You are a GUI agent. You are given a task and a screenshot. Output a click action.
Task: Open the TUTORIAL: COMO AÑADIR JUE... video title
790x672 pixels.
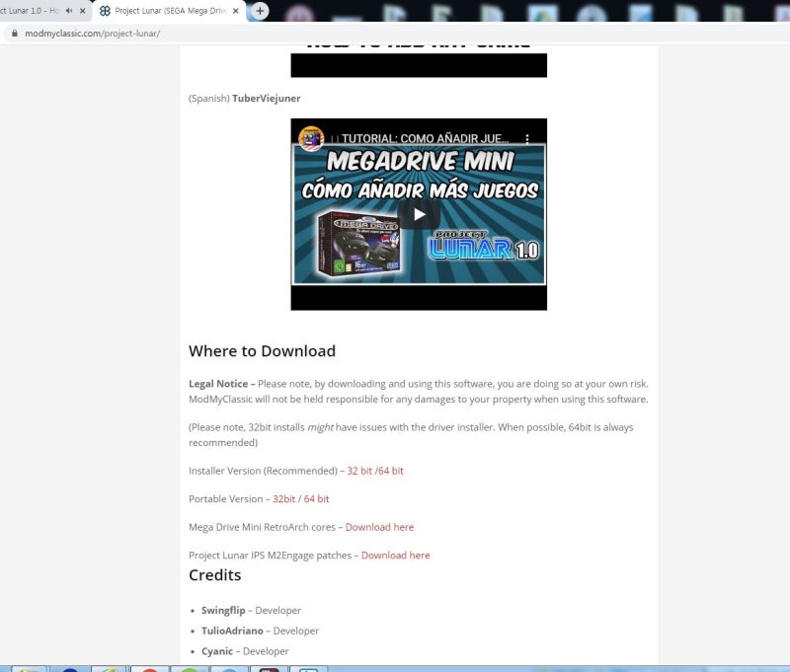pyautogui.click(x=425, y=138)
